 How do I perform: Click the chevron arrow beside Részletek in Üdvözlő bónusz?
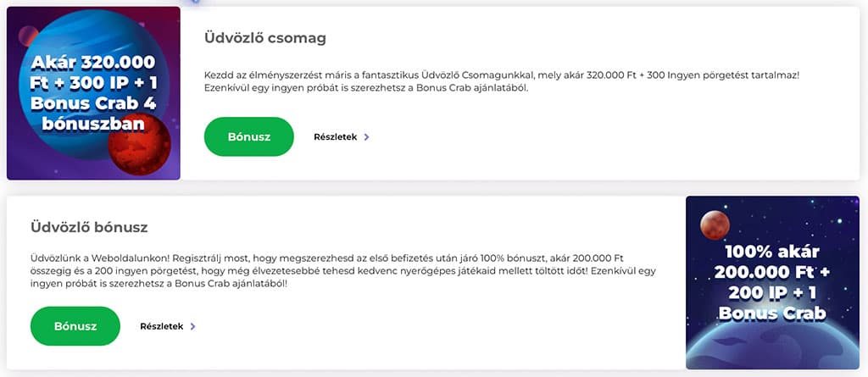193,326
